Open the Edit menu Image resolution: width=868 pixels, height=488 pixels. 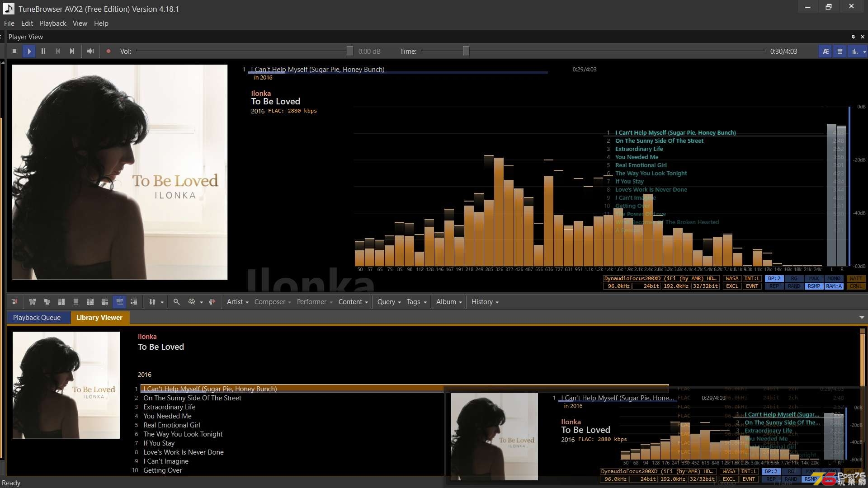[27, 23]
